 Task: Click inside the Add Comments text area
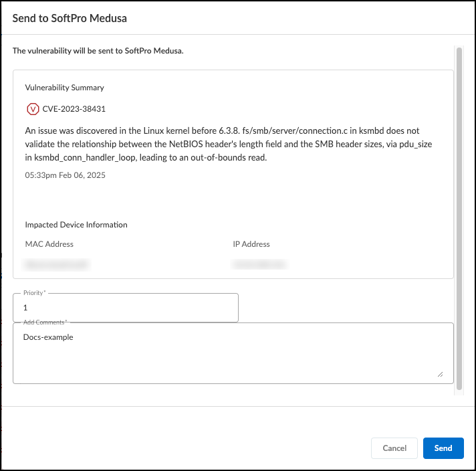pos(233,355)
